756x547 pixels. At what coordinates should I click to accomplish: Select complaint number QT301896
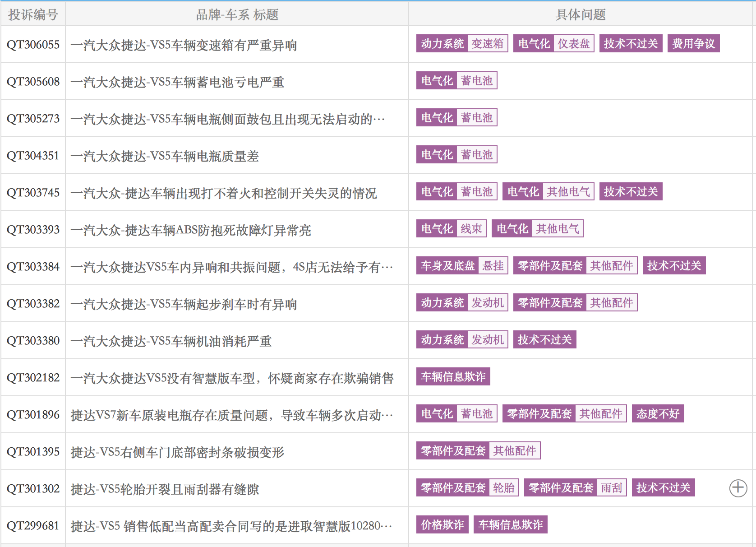(33, 415)
